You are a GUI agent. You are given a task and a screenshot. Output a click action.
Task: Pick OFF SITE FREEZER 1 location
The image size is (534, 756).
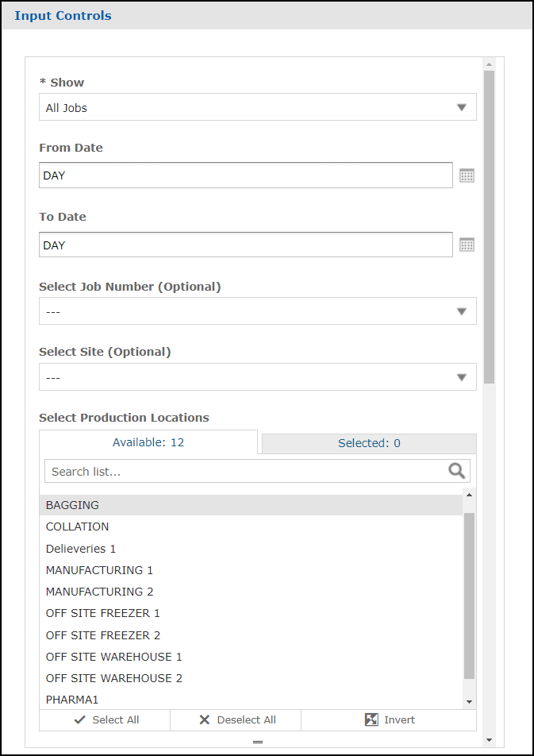coord(103,613)
